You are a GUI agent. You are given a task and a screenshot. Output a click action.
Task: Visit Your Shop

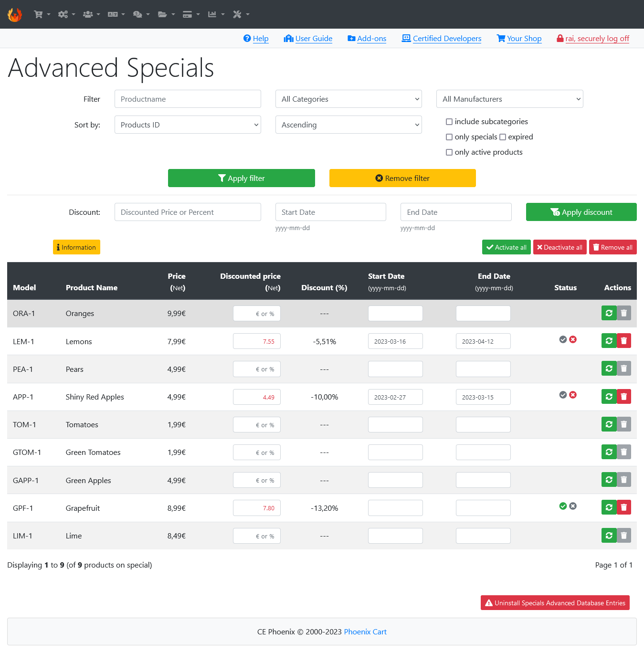tap(519, 39)
